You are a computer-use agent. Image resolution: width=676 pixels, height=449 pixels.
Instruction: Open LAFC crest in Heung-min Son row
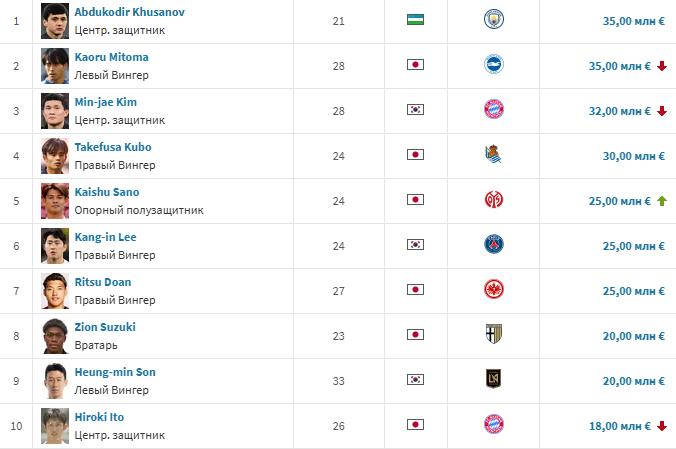point(493,380)
